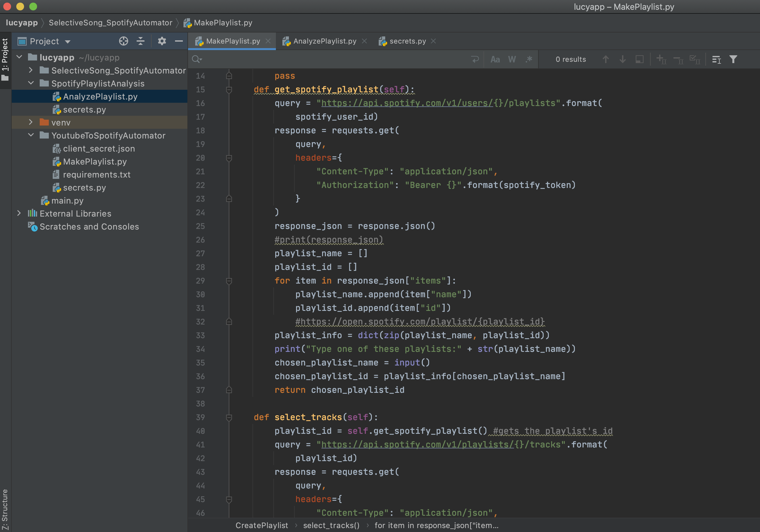Fold headers dict at line 20

click(229, 158)
